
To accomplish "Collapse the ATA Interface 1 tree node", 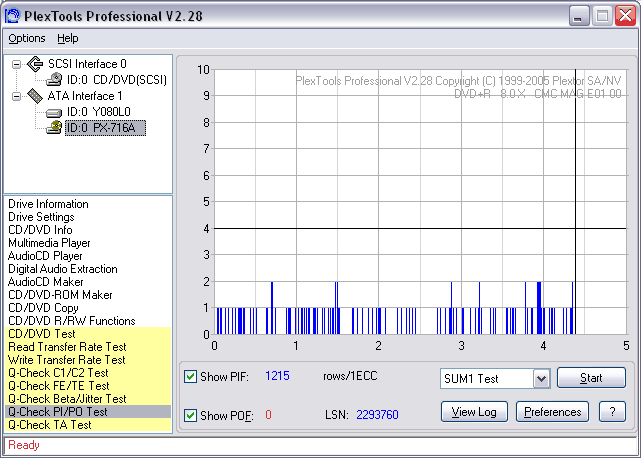I will [16, 97].
